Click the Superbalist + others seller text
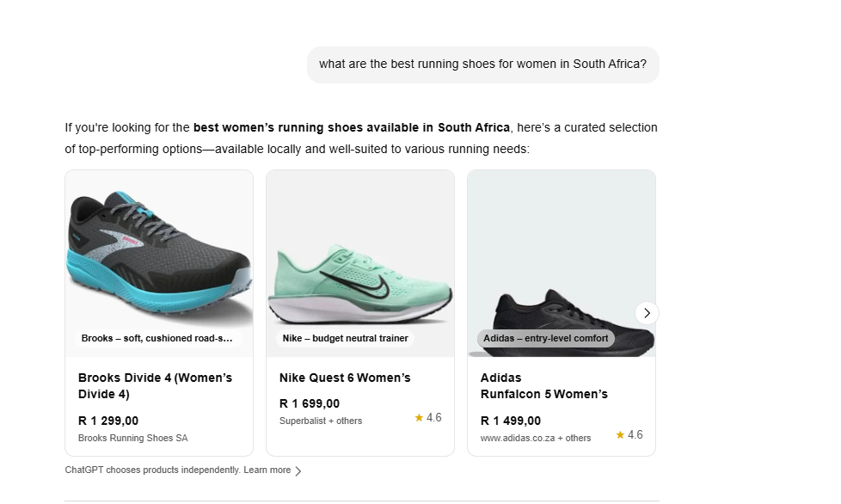The image size is (841, 504). (321, 421)
